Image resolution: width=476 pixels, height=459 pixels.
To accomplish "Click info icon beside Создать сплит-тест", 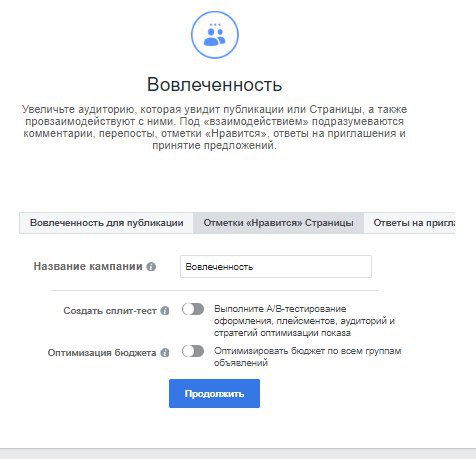I will tap(165, 311).
